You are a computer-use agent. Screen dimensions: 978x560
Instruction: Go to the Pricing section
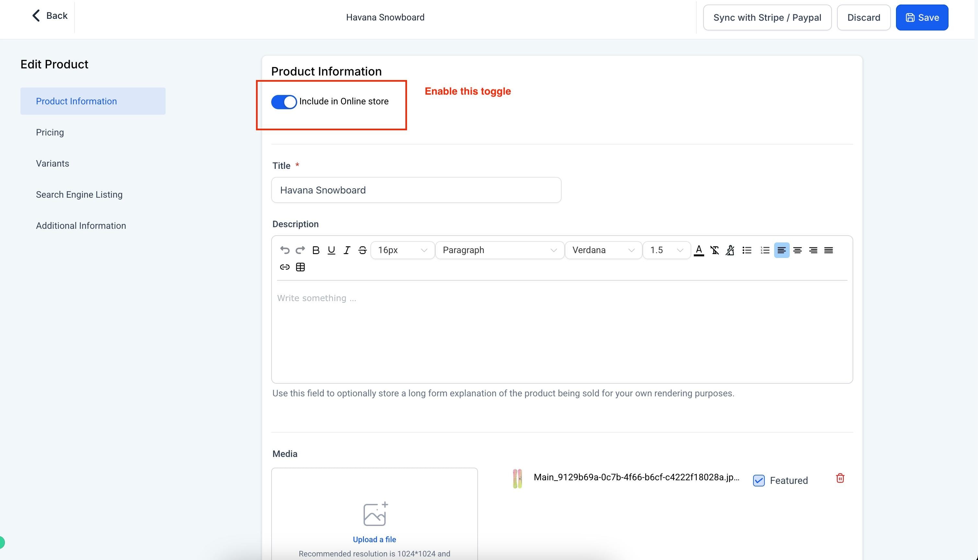[x=50, y=132]
